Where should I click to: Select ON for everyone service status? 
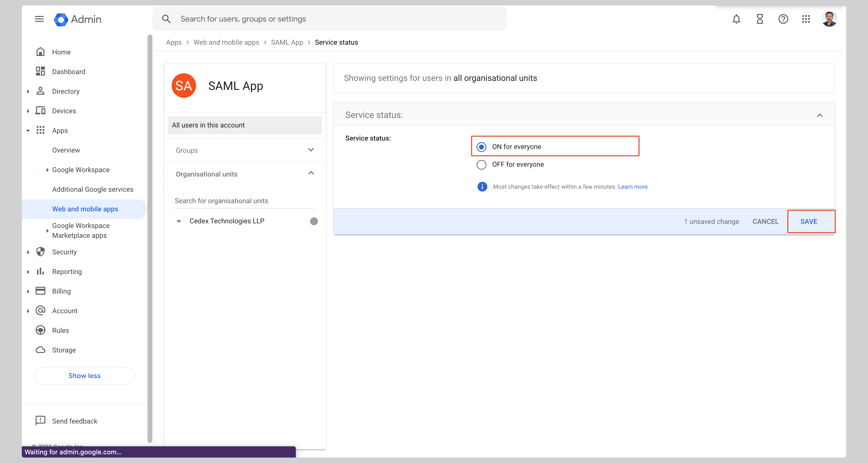[481, 147]
